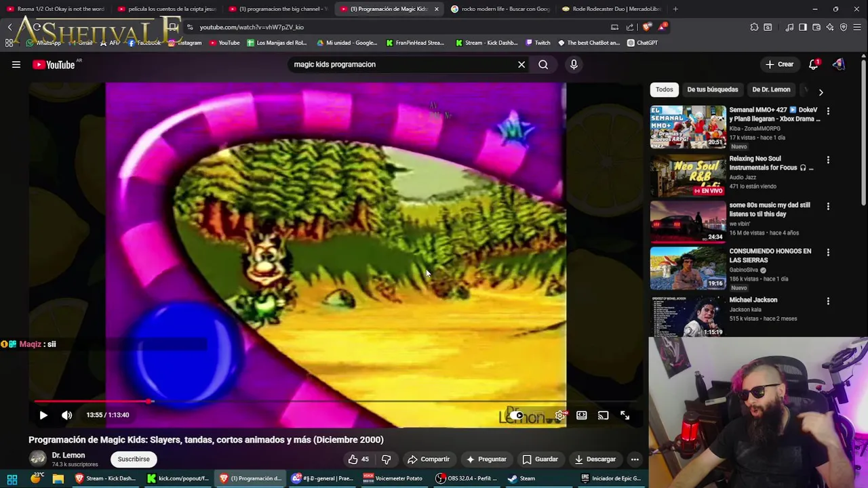Open the Semanal MMO+ 427 video thumbnail
The width and height of the screenshot is (868, 488).
point(688,127)
